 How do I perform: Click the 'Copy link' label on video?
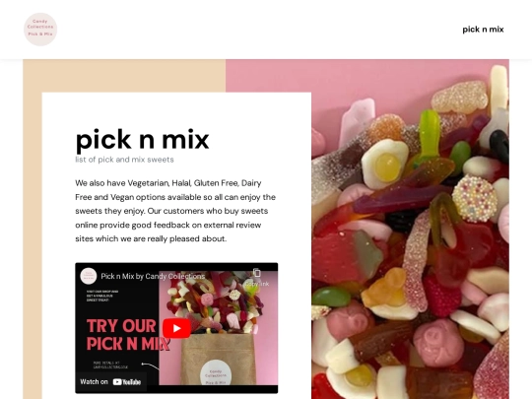click(x=257, y=284)
